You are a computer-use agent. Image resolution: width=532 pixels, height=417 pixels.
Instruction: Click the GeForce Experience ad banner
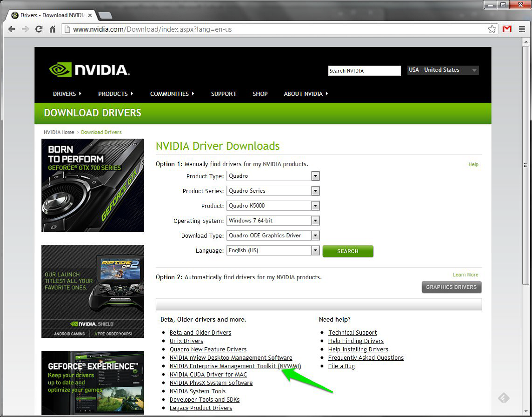click(93, 383)
